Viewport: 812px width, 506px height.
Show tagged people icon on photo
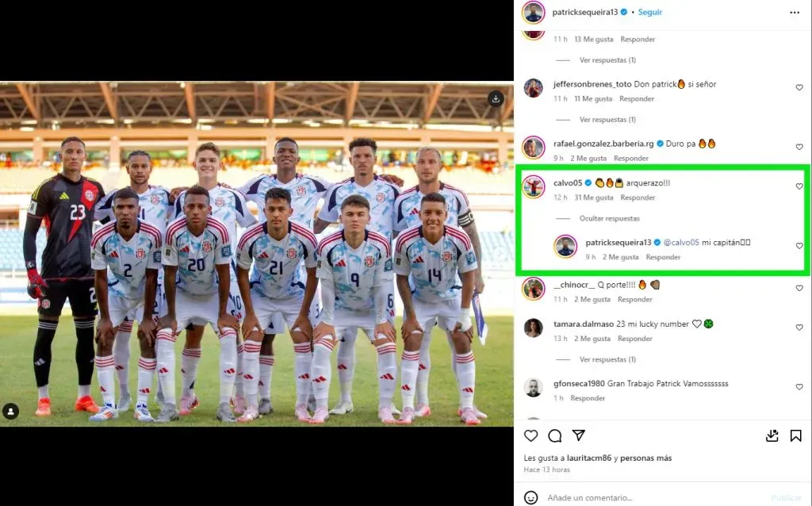click(x=11, y=411)
